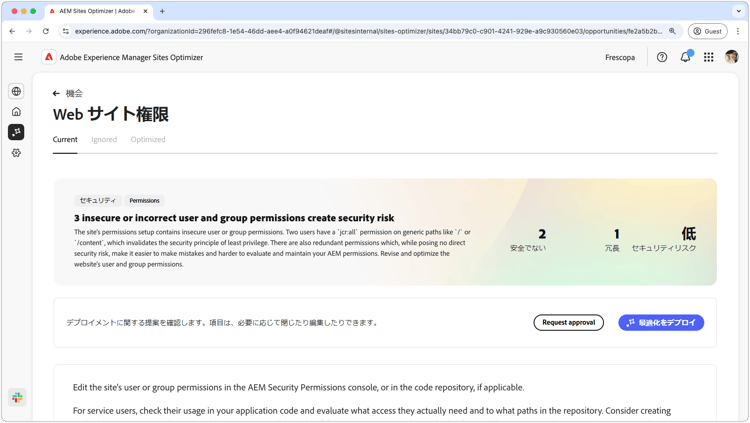Viewport: 750px width, 423px height.
Task: Click the Permissions tag
Action: [144, 200]
